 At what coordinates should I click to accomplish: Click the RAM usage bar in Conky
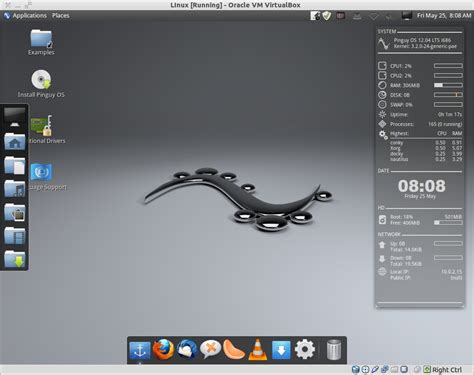tap(448, 85)
